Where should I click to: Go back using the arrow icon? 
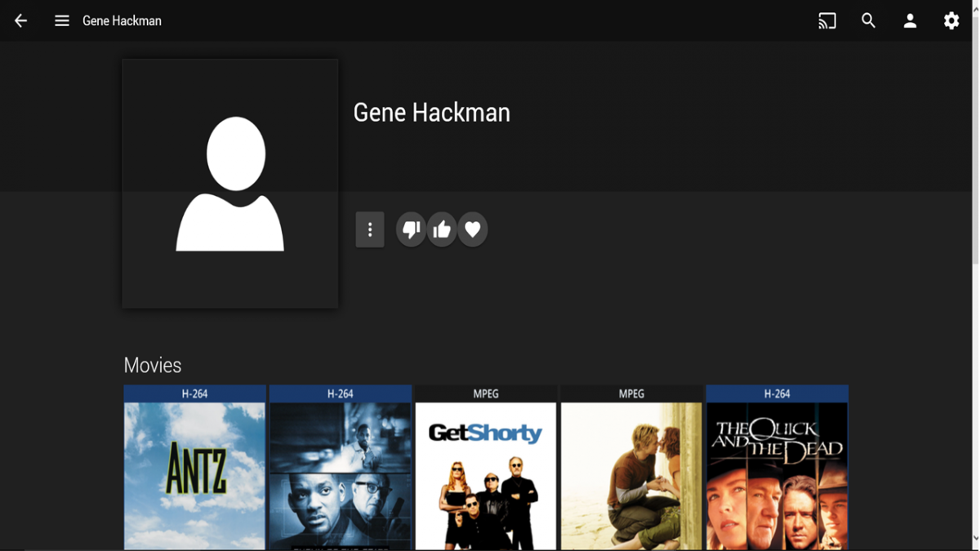(x=21, y=21)
